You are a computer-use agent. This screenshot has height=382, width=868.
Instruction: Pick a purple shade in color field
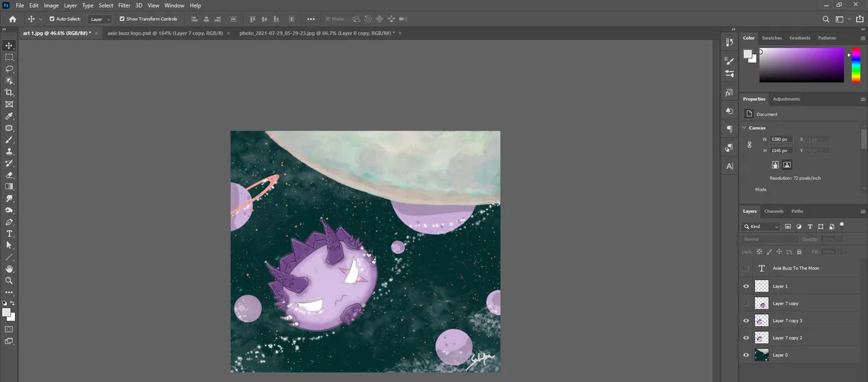tap(802, 65)
